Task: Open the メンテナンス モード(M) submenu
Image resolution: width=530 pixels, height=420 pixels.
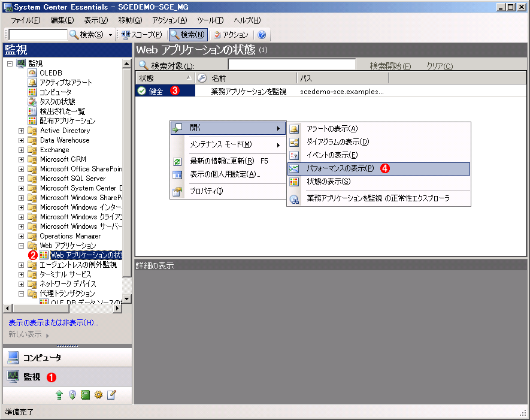Action: click(228, 144)
